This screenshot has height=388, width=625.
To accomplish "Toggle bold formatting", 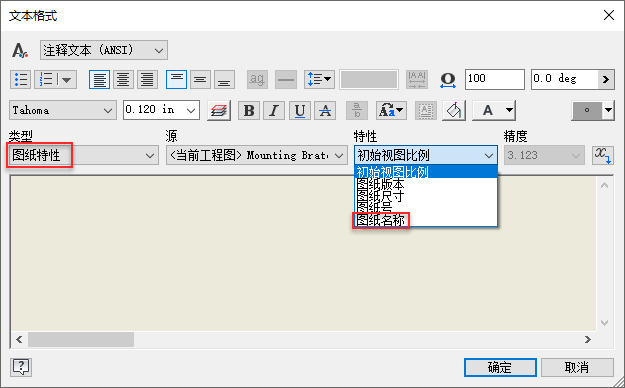I will (x=249, y=110).
